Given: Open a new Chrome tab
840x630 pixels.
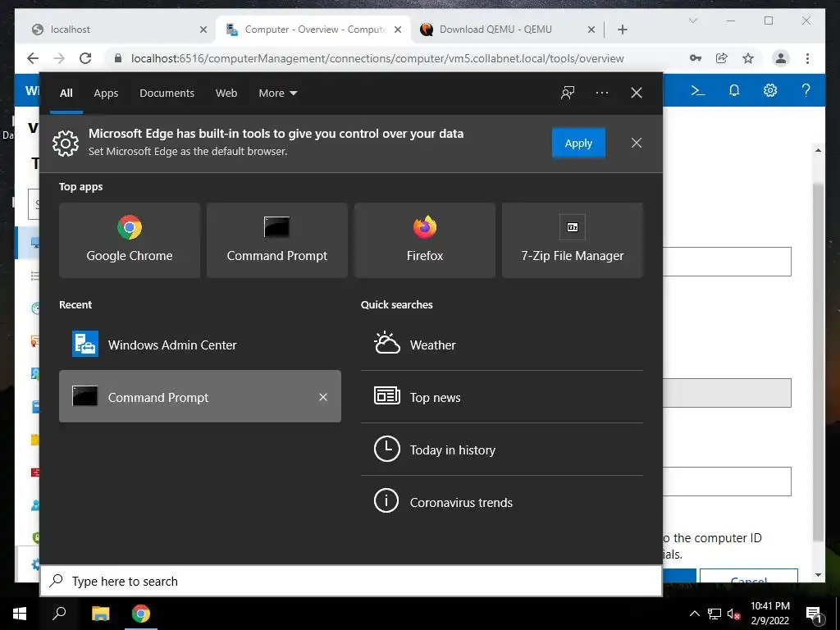Looking at the screenshot, I should tap(623, 30).
